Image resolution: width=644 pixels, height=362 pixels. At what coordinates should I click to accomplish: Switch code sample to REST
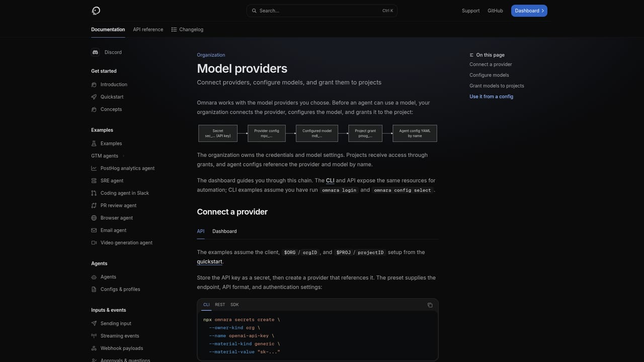pos(220,305)
